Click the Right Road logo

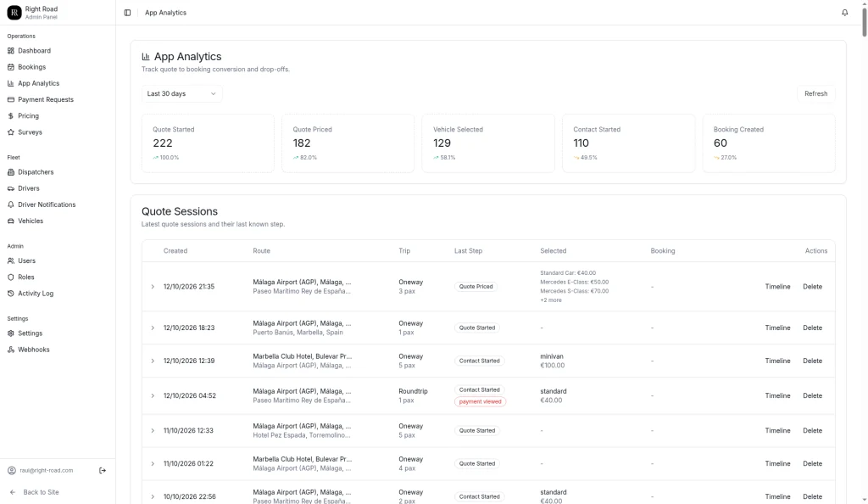click(14, 13)
